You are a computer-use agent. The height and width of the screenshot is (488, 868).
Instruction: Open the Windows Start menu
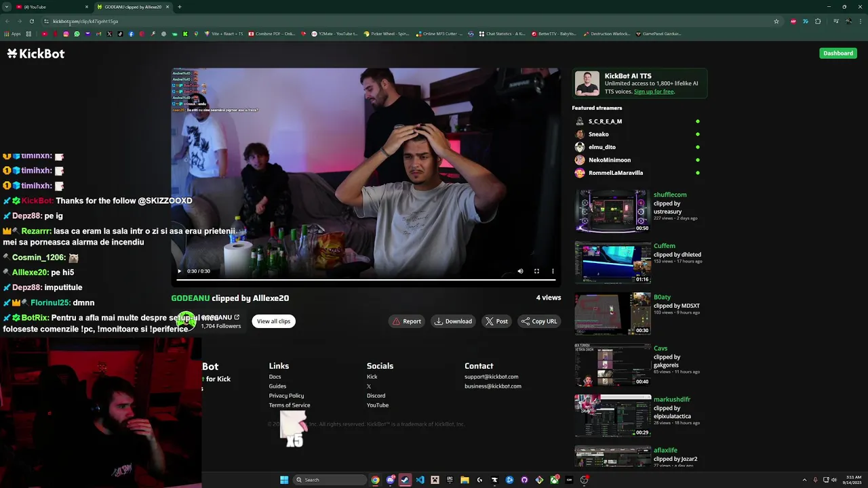pyautogui.click(x=284, y=480)
